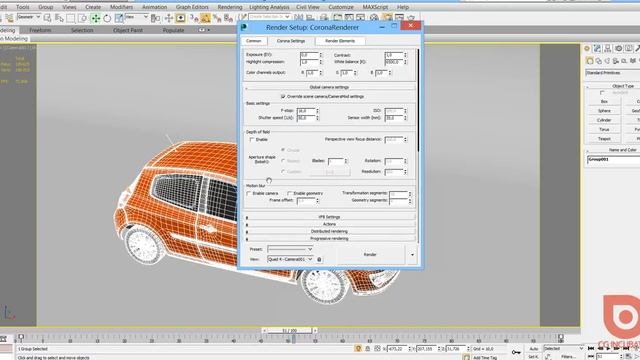Toggle Override scene camera settings checkbox

pyautogui.click(x=283, y=97)
